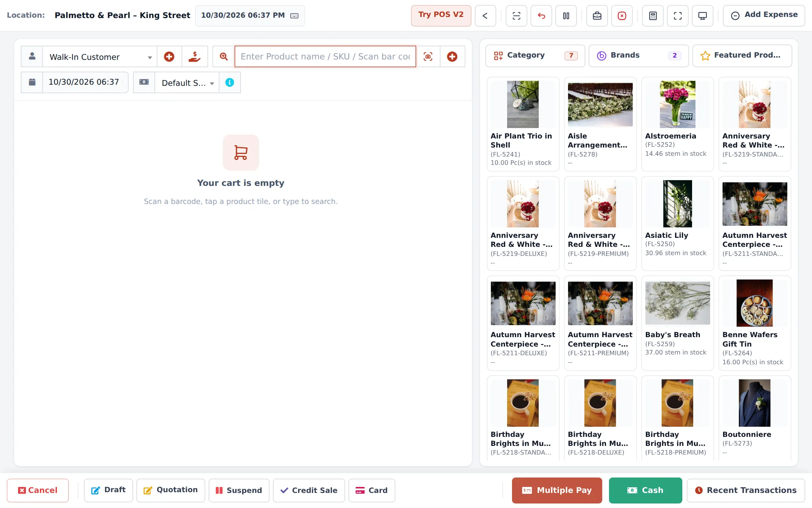Click the Add Expense button
Screen dimensions: 812x508
click(764, 15)
